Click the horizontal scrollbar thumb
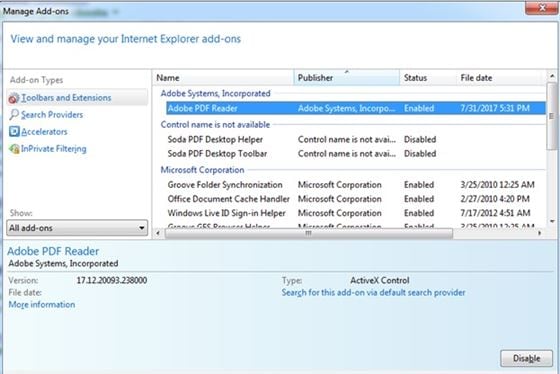 coord(308,233)
